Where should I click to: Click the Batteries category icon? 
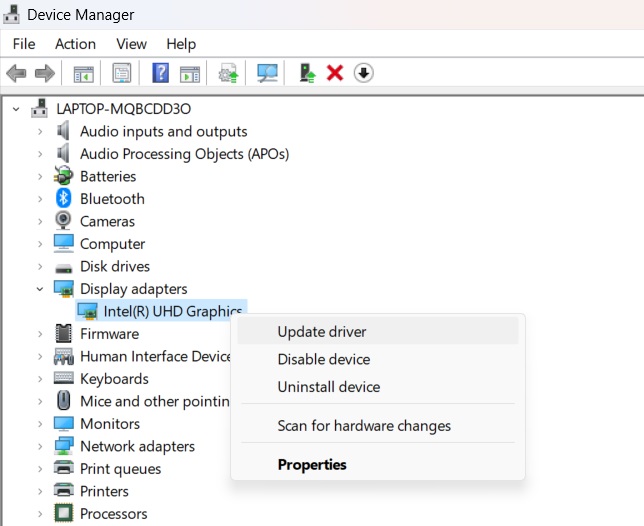(63, 176)
